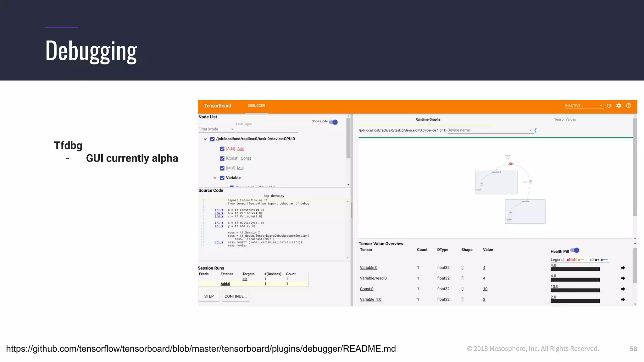The image size is (644, 362).
Task: Click the STEP button
Action: (209, 296)
